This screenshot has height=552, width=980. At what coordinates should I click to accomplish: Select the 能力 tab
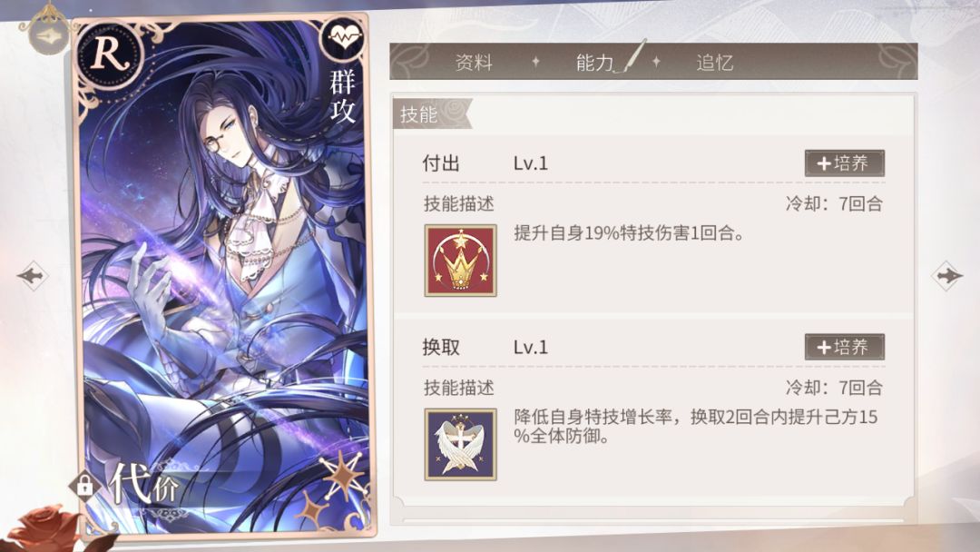click(x=594, y=62)
